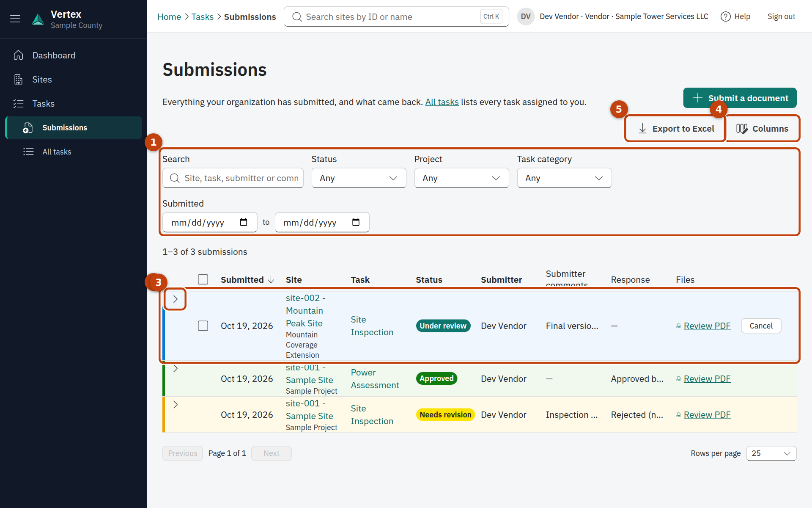The image size is (812, 508).
Task: Click PDF file icon in Power Assessment row
Action: pos(678,379)
